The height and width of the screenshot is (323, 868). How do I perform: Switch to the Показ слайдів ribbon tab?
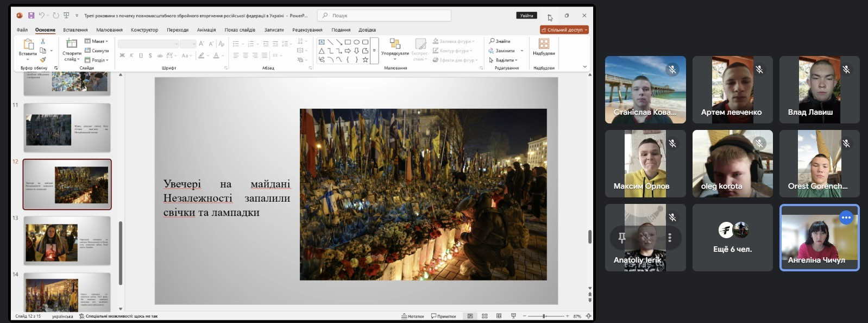point(240,30)
